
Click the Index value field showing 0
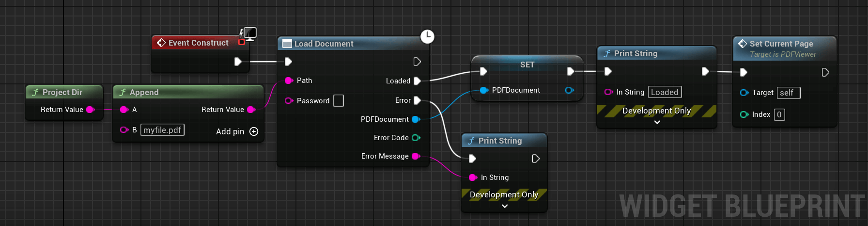pos(779,114)
